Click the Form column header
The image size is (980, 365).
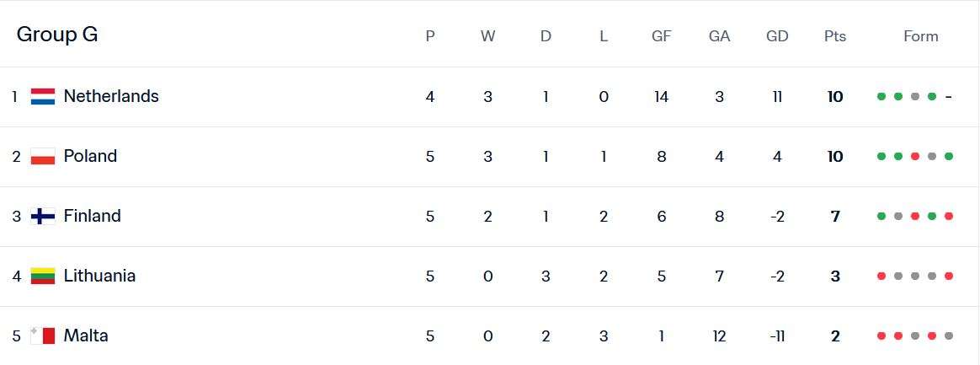point(920,36)
